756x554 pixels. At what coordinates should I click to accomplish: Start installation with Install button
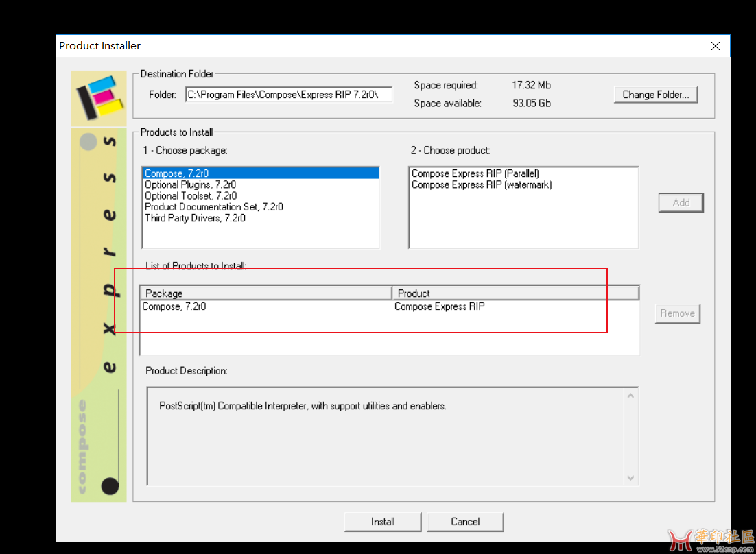pyautogui.click(x=383, y=522)
